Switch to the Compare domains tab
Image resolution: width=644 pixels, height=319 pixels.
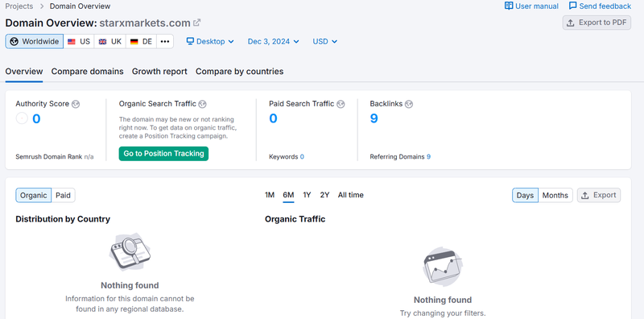click(88, 72)
